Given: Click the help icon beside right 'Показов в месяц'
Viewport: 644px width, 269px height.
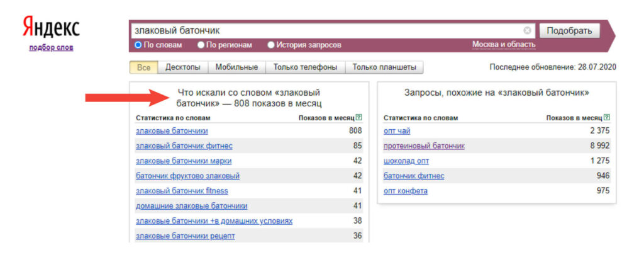Looking at the screenshot, I should [606, 117].
